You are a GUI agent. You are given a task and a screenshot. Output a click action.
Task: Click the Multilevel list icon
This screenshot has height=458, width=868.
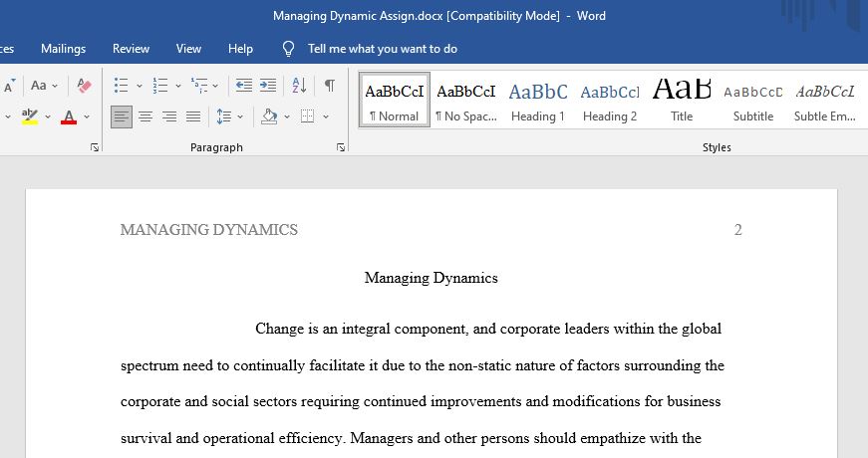click(x=198, y=86)
